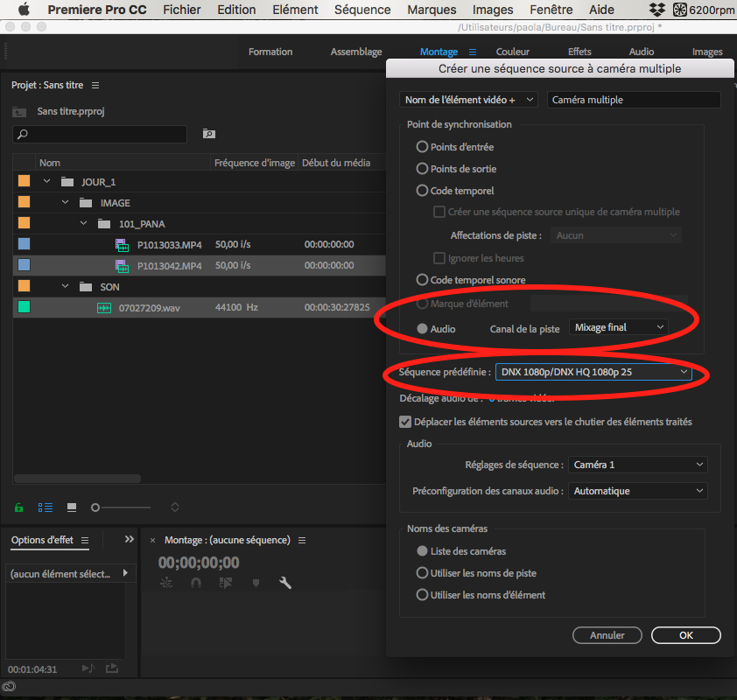Toggle list view in the project panel
The image size is (737, 700).
coord(46,507)
